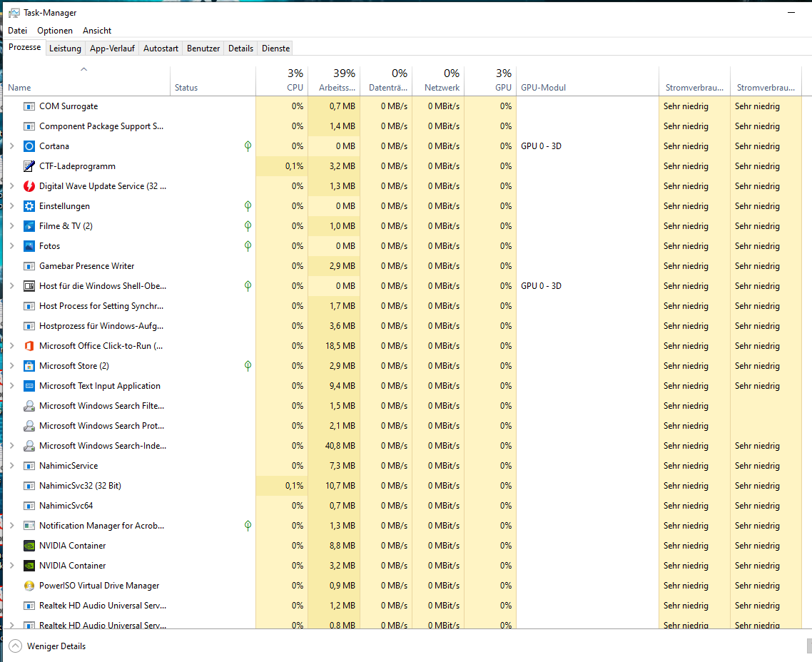Sort by Arbeitsspeicher column header
The image size is (812, 662).
coord(334,81)
